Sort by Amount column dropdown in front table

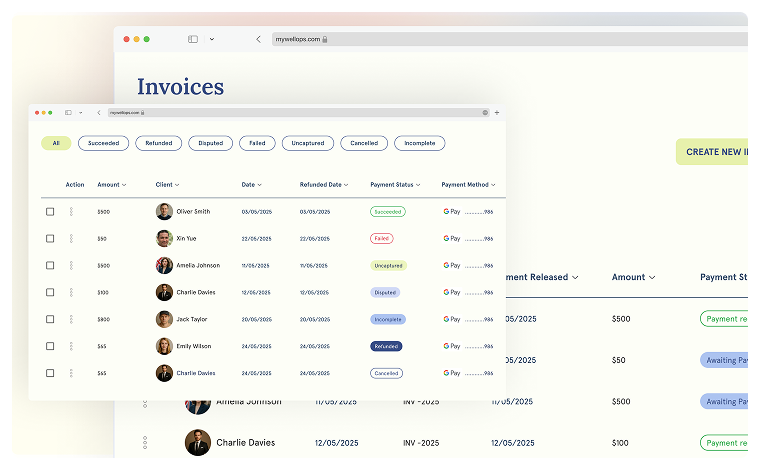(x=111, y=185)
